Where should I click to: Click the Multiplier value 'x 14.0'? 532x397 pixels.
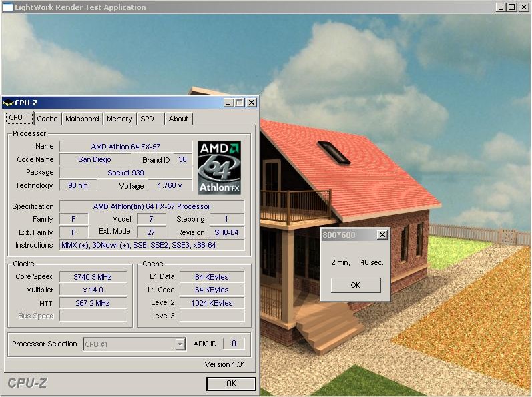point(93,290)
